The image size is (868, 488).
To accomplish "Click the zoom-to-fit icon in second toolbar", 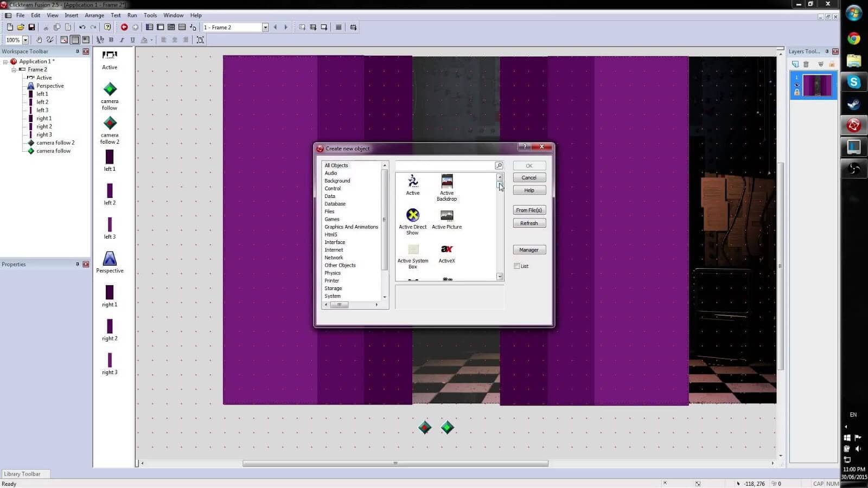I will (x=200, y=40).
